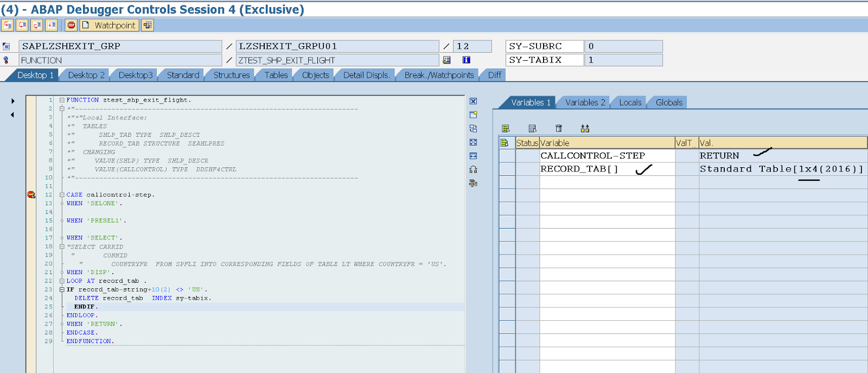The height and width of the screenshot is (373, 868).
Task: Click the Step Over (execute) debugger icon
Action: pos(22,25)
